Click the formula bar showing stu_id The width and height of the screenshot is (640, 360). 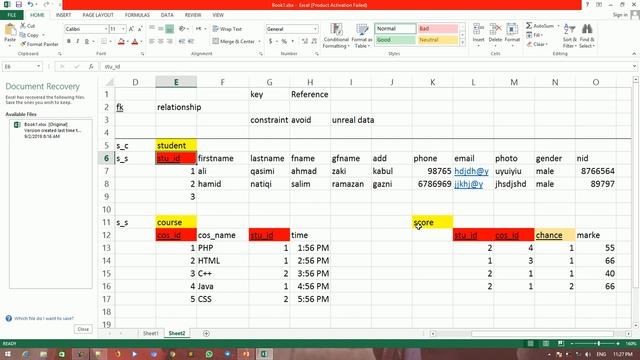coord(365,67)
